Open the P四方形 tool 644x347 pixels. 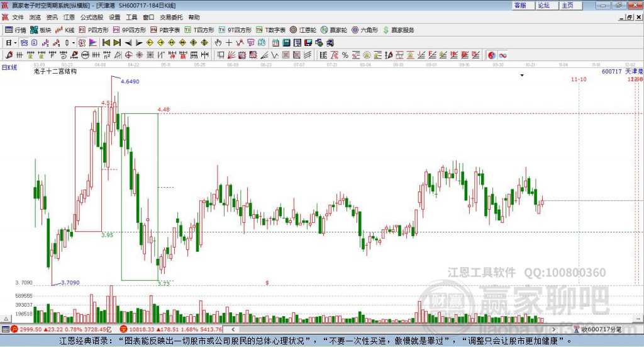[x=94, y=30]
